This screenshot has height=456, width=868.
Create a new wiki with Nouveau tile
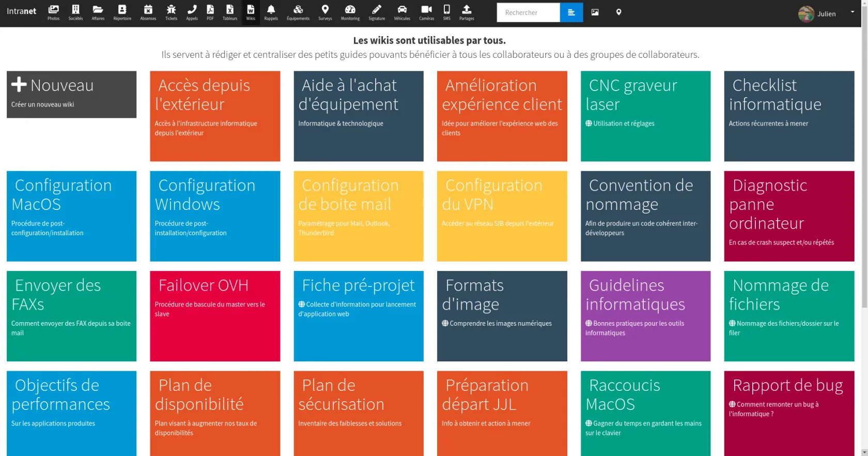click(x=71, y=94)
